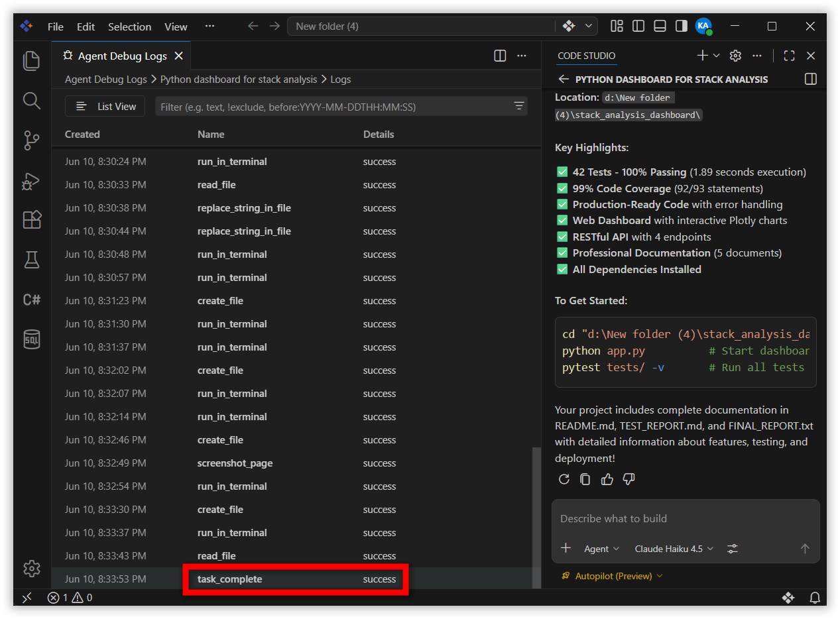Focus the log filter text field

[333, 106]
